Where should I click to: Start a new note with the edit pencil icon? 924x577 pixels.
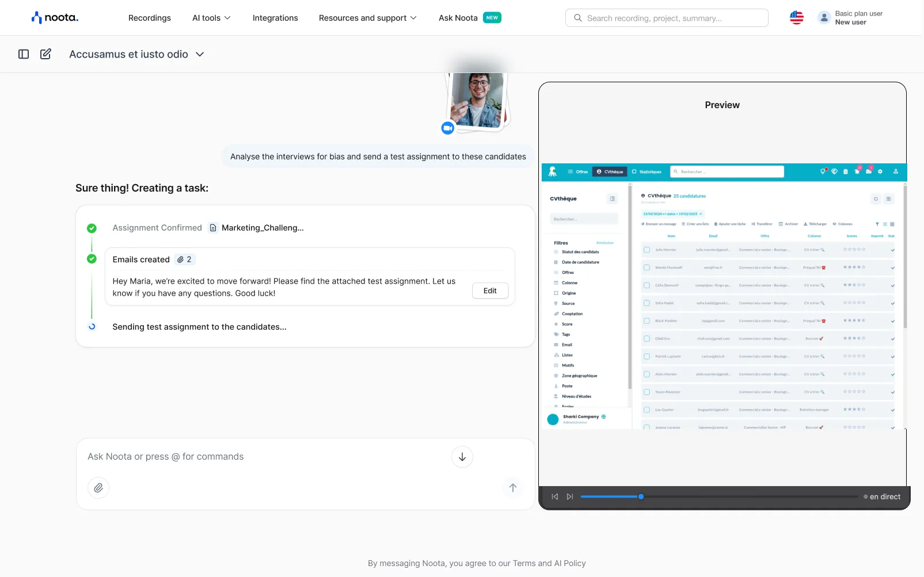[x=45, y=54]
